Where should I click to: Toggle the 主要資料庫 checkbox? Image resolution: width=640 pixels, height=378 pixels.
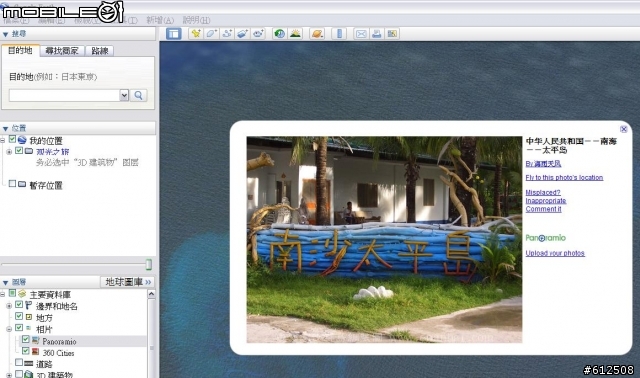point(12,293)
